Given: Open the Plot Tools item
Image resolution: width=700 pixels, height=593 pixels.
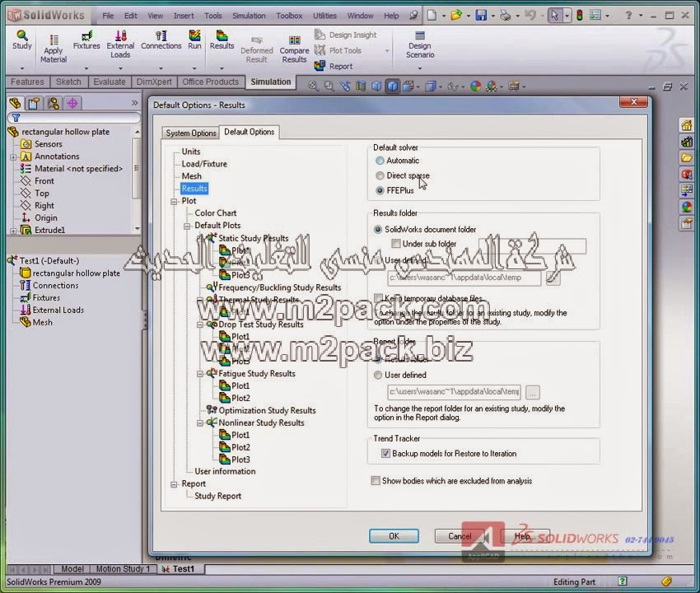Looking at the screenshot, I should coord(338,50).
